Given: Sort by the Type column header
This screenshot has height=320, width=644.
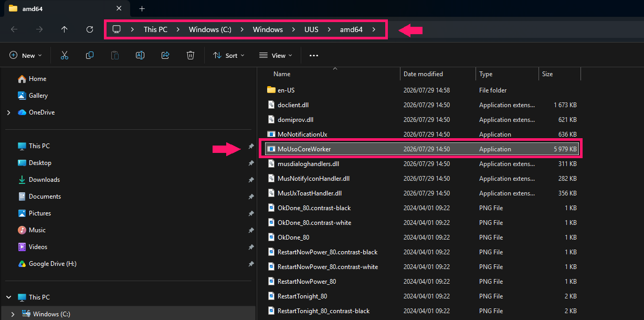Looking at the screenshot, I should pyautogui.click(x=508, y=74).
